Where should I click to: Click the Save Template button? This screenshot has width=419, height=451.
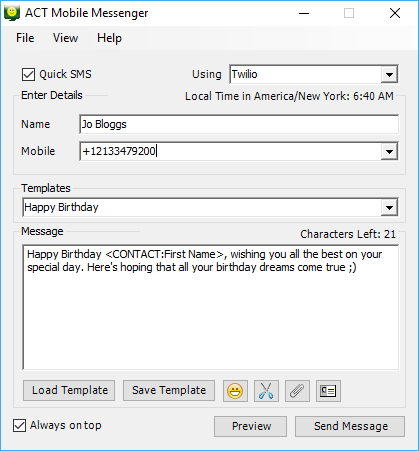(x=169, y=390)
